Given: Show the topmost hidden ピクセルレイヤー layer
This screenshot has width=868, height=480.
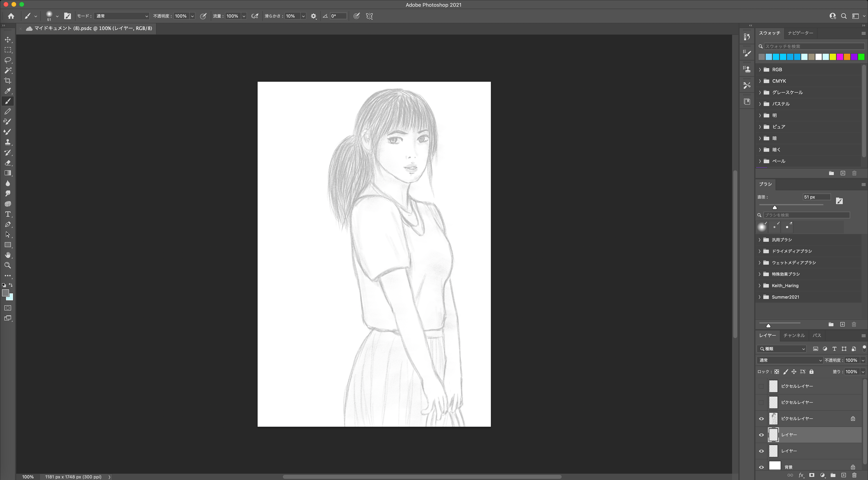Looking at the screenshot, I should 761,386.
